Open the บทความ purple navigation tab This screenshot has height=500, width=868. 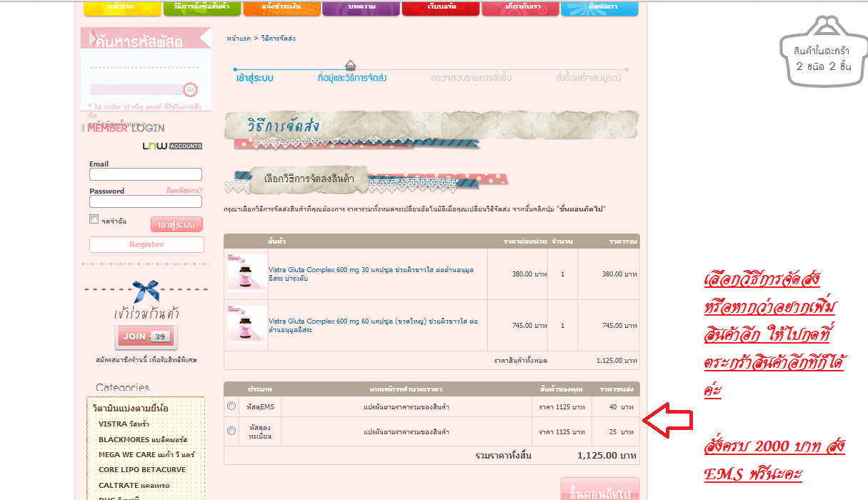pos(361,8)
